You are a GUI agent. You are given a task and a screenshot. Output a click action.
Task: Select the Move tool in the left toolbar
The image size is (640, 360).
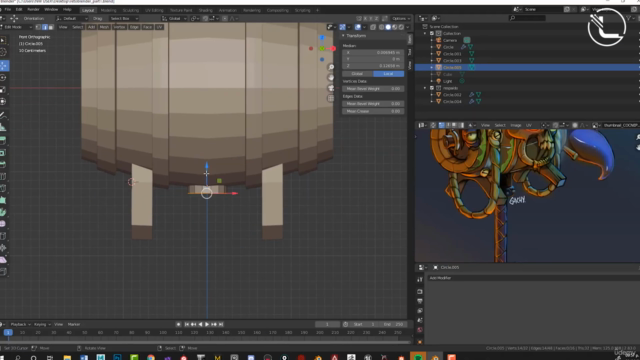(4, 66)
